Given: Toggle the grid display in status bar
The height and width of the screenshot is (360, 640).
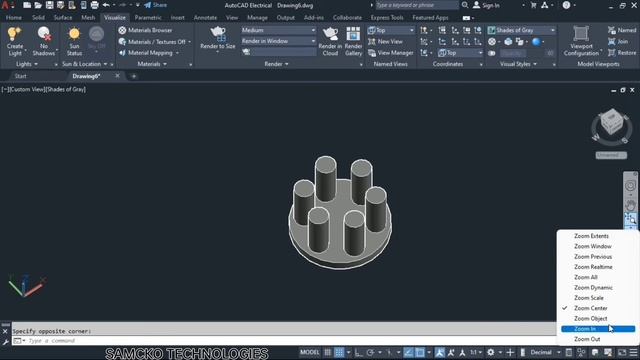Looking at the screenshot, I should click(x=327, y=352).
